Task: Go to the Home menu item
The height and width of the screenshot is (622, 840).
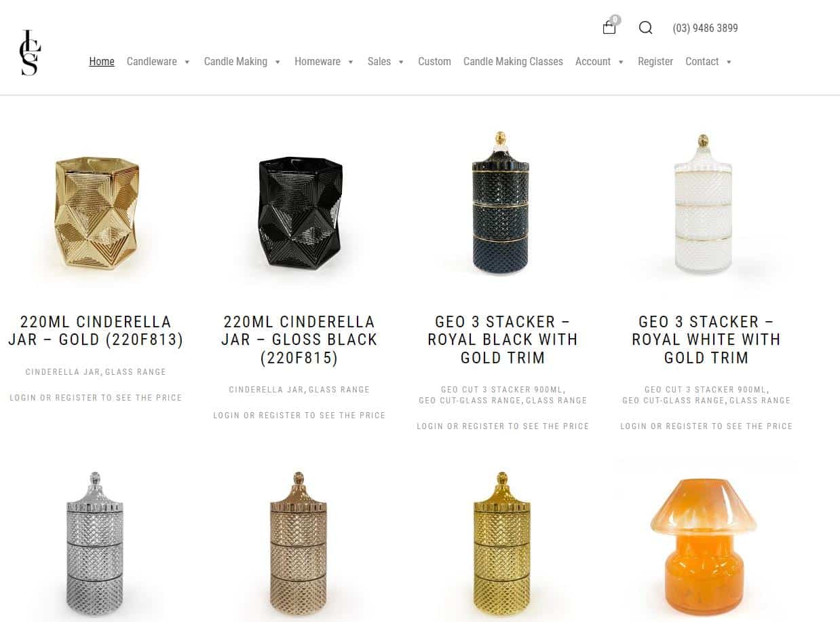Action: click(102, 61)
